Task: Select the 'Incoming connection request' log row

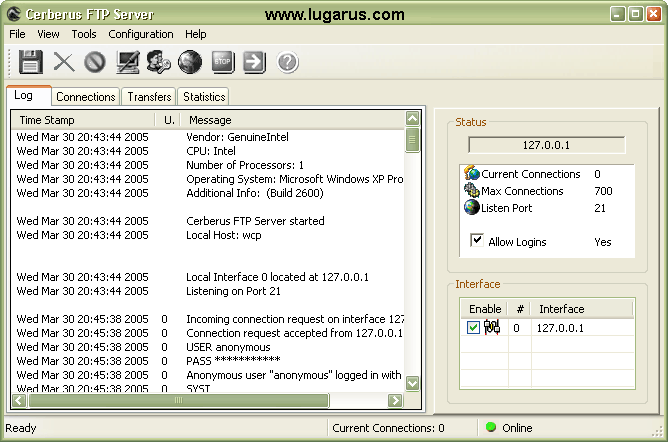Action: [x=209, y=319]
